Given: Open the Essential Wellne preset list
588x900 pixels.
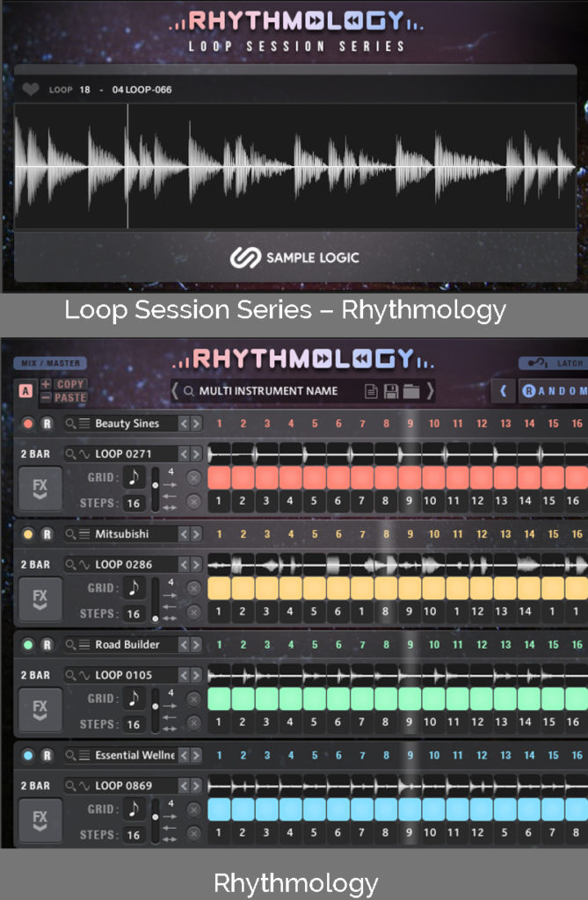Looking at the screenshot, I should point(84,755).
